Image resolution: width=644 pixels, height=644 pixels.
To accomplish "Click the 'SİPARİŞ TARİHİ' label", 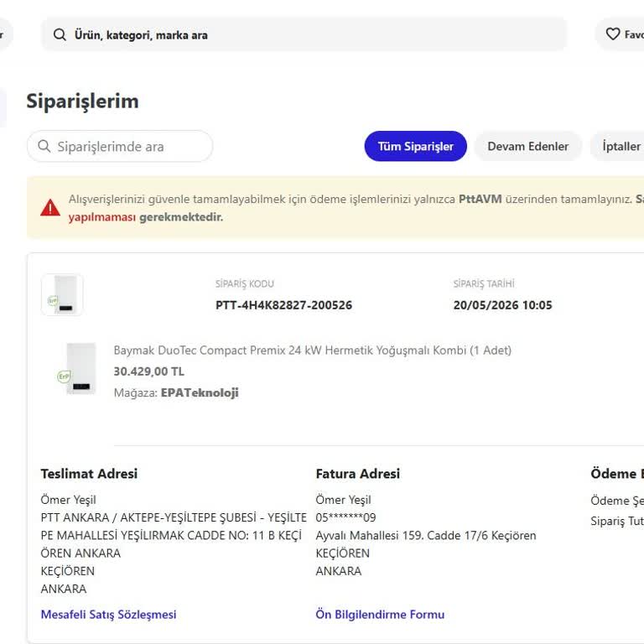I will 484,283.
